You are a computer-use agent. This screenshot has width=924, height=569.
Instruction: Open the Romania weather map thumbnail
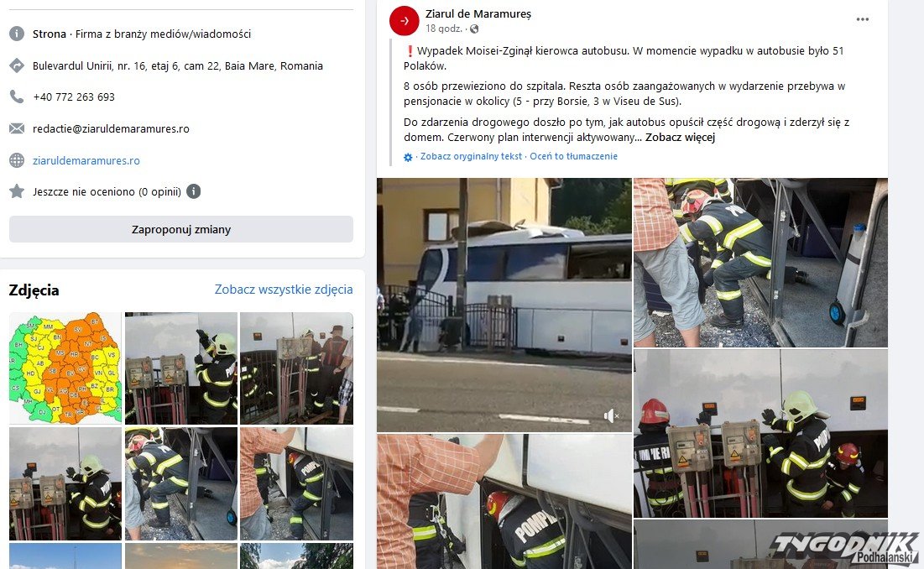65,368
